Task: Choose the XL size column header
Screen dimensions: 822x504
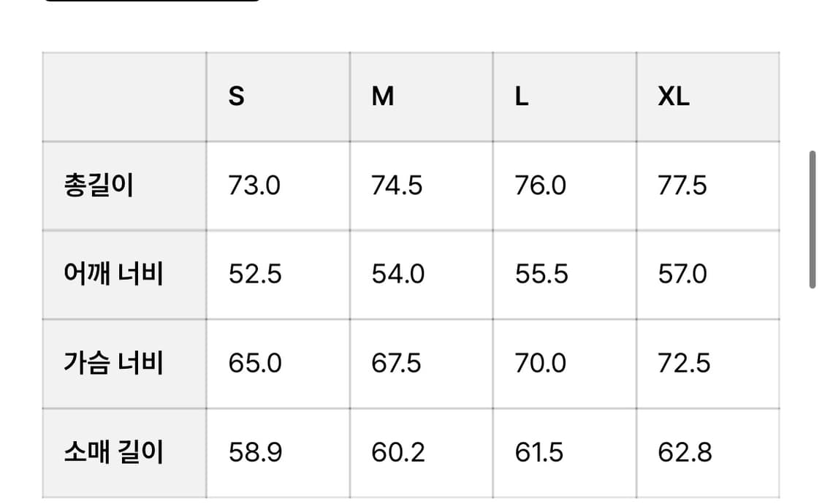Action: pyautogui.click(x=674, y=96)
